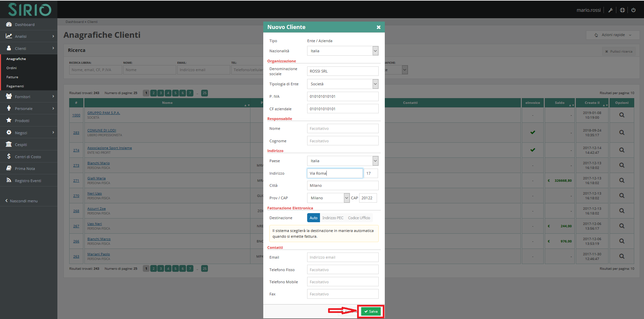Image resolution: width=644 pixels, height=319 pixels.
Task: Select Codice Ufficio destination option
Action: 359,218
